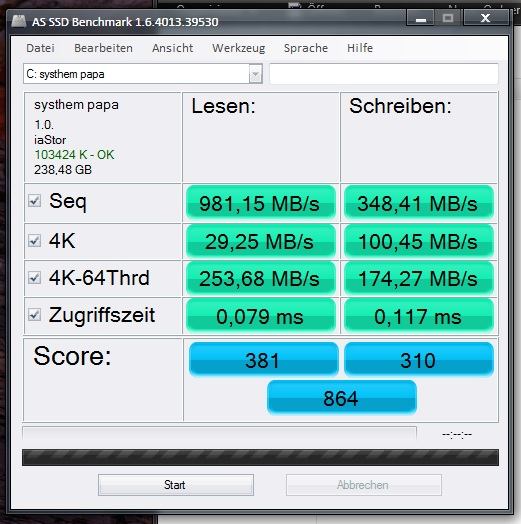Click the 'systhem papa' drive name in info panel

coord(76,105)
